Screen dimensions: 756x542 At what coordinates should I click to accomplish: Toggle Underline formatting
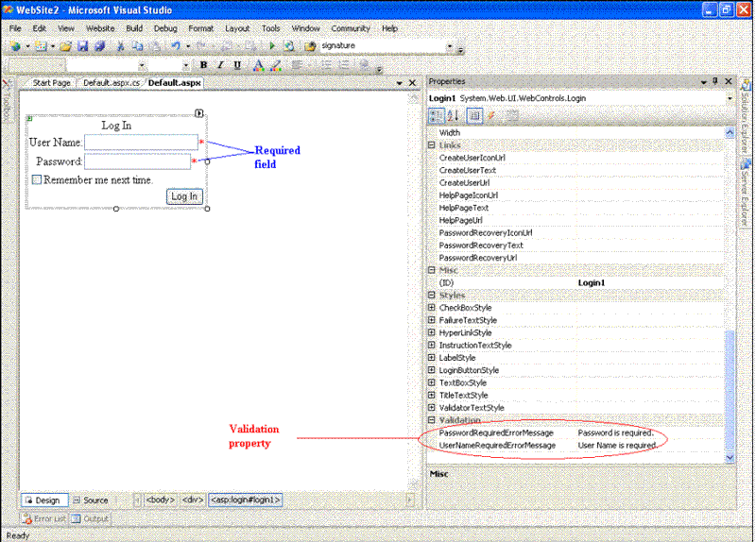tap(237, 65)
